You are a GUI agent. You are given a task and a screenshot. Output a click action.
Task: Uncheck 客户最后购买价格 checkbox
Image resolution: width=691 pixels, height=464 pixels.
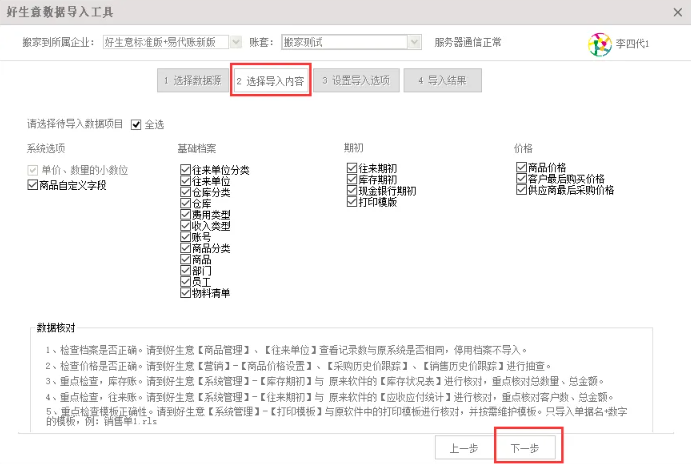click(x=521, y=178)
